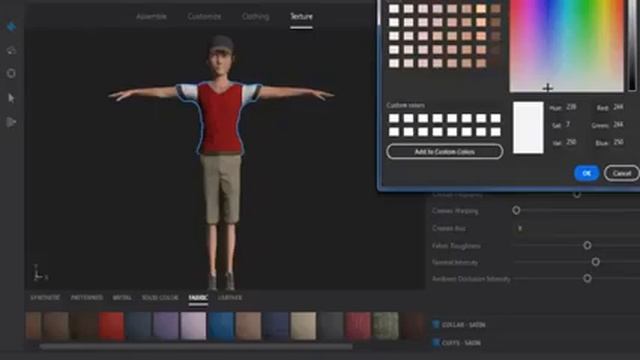Viewport: 640px width, 360px height.
Task: Click the material icon beside Cuffs - Satin
Action: coord(436,342)
